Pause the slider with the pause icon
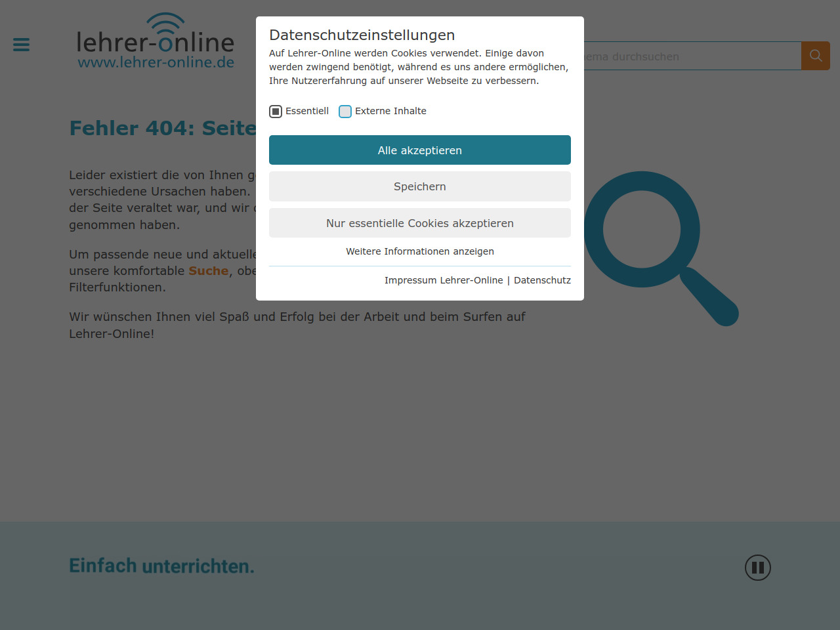 pyautogui.click(x=757, y=568)
